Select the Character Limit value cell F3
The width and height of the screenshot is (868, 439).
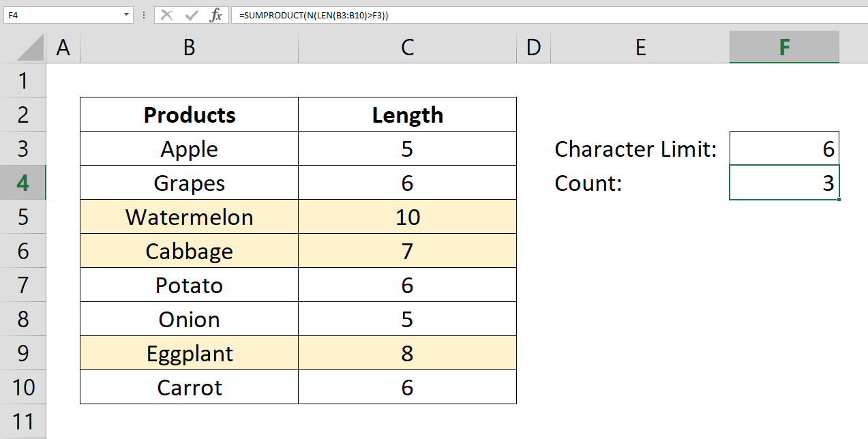[x=784, y=149]
